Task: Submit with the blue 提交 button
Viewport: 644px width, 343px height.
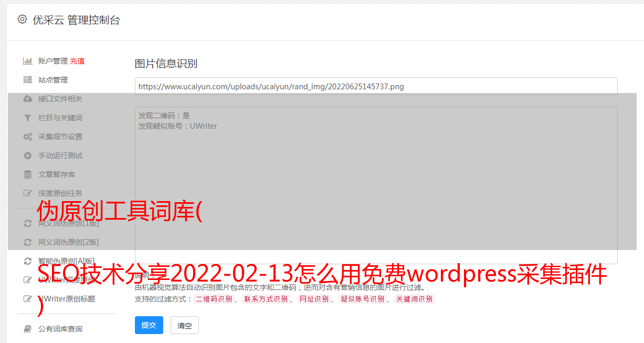Action: coord(149,325)
